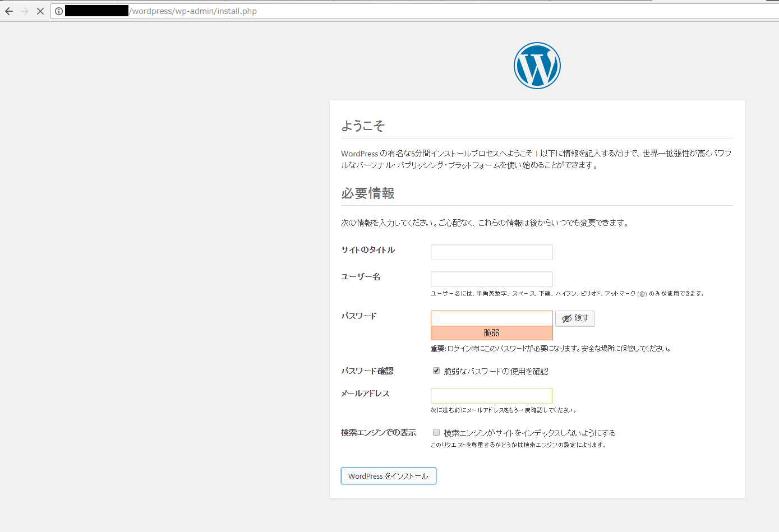
Task: Click the 検索エンジンでの表示 label
Action: coord(379,433)
